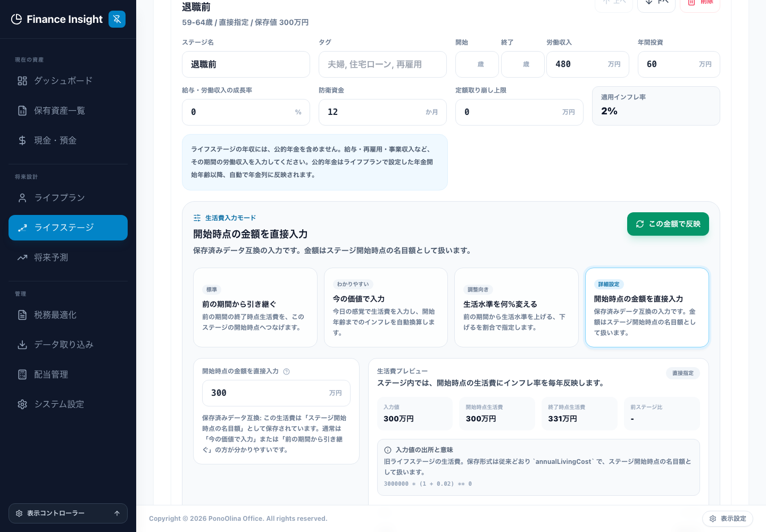Click the 労働収入 field showing 480
Viewport: 766px width, 532px height.
pyautogui.click(x=588, y=64)
